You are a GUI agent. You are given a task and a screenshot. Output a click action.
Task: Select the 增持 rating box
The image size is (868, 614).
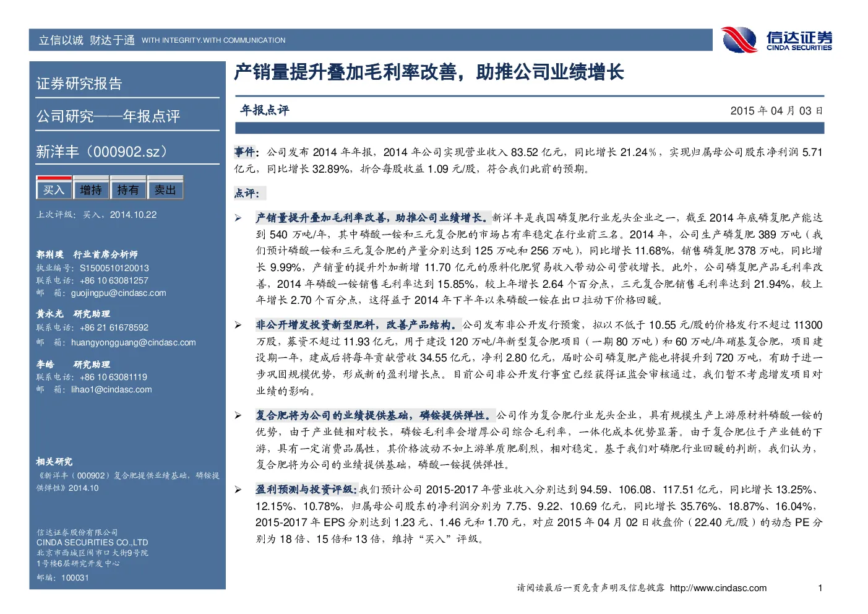tap(91, 189)
